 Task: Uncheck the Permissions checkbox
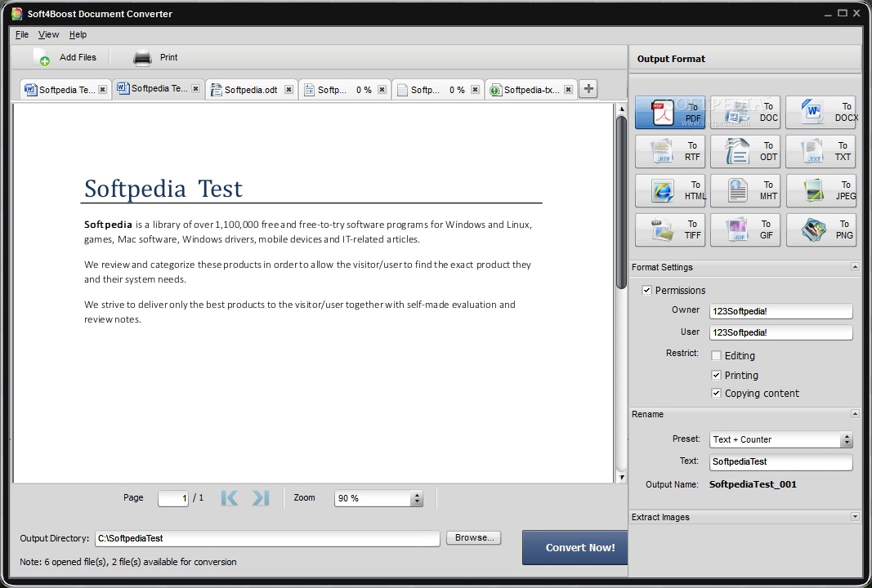coord(647,291)
